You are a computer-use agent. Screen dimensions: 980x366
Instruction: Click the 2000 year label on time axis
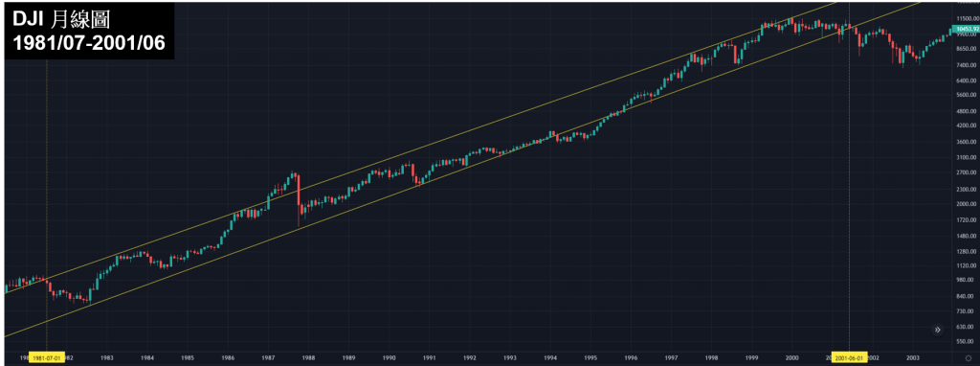coord(791,358)
